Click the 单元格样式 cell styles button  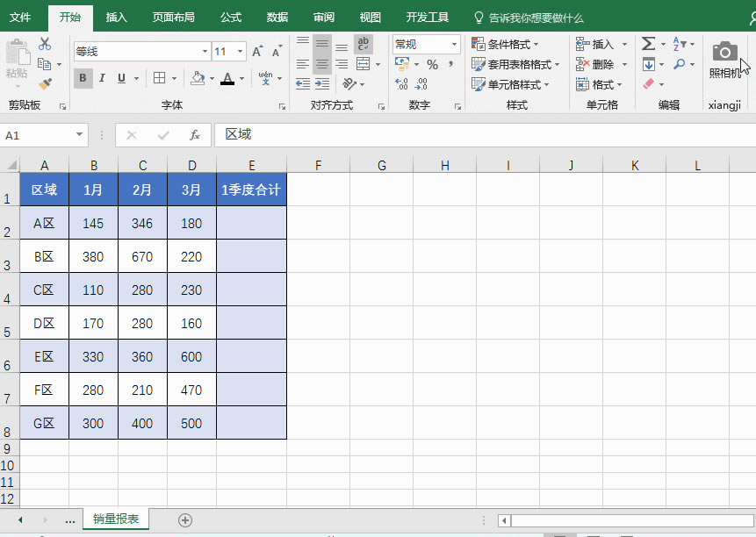[x=508, y=84]
